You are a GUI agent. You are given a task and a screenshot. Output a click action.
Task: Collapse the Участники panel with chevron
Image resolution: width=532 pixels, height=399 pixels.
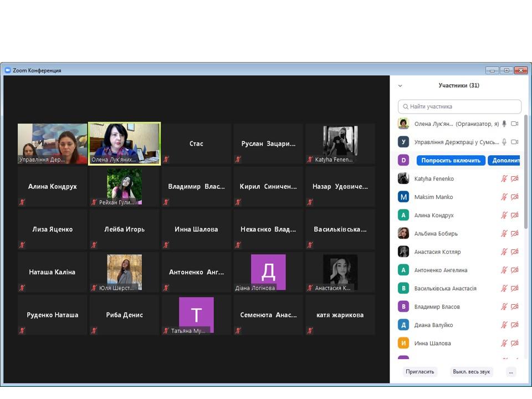(400, 86)
